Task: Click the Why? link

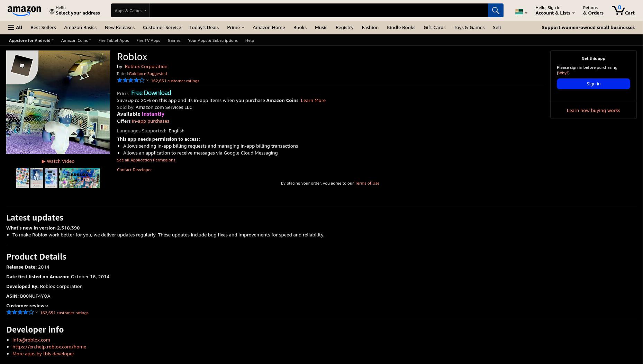Action: pyautogui.click(x=563, y=73)
